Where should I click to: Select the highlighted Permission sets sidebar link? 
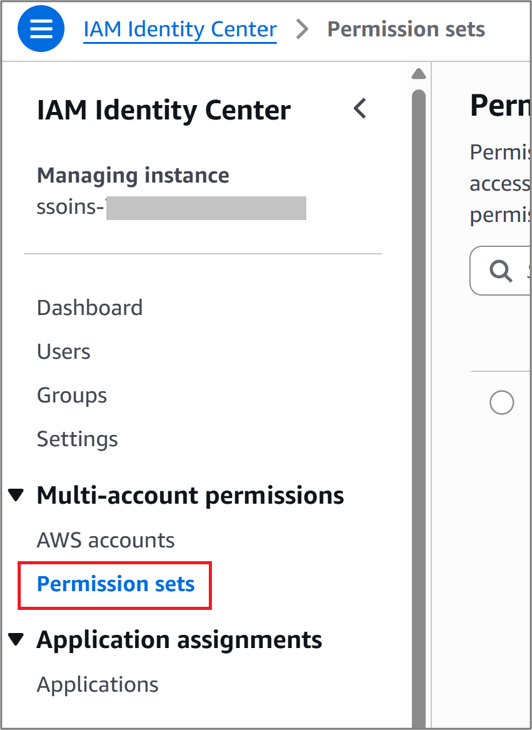[115, 584]
